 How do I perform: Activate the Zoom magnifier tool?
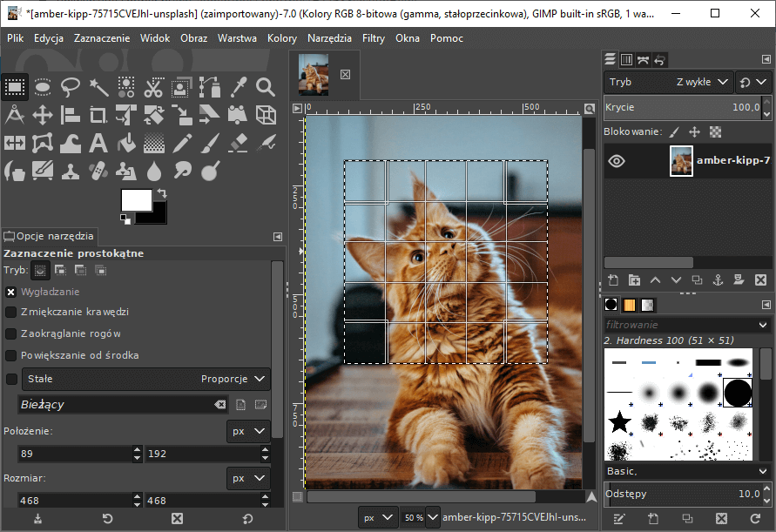(266, 87)
